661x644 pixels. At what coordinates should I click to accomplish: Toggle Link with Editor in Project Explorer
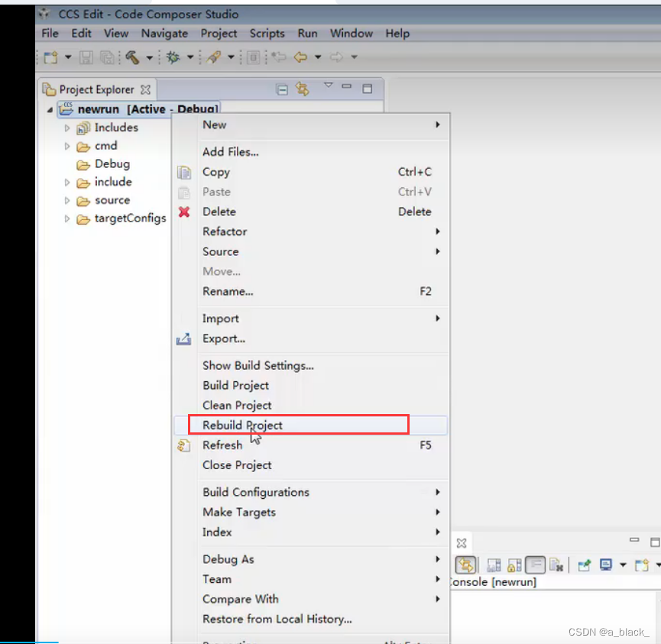[303, 89]
